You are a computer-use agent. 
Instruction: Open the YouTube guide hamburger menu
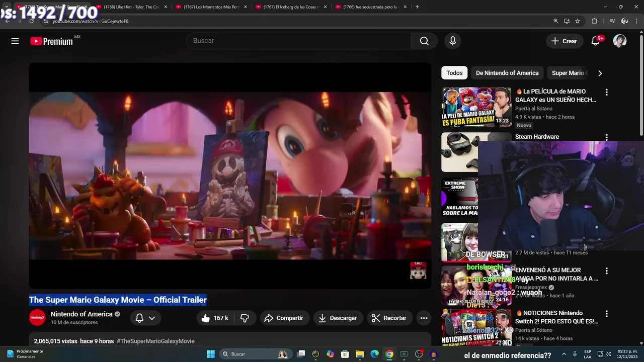[15, 41]
